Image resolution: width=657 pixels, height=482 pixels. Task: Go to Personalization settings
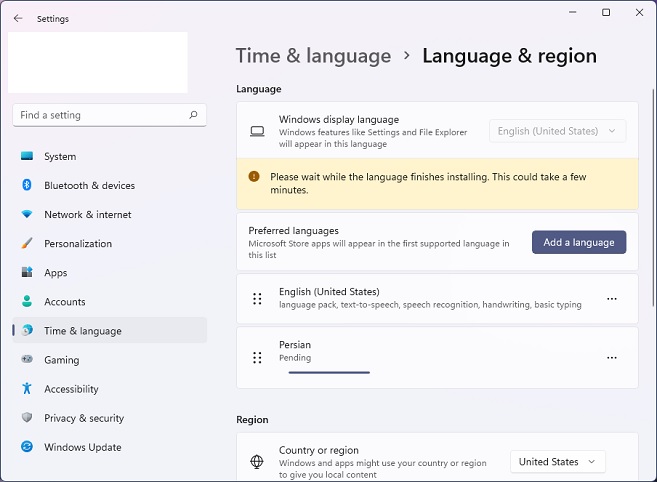109,243
